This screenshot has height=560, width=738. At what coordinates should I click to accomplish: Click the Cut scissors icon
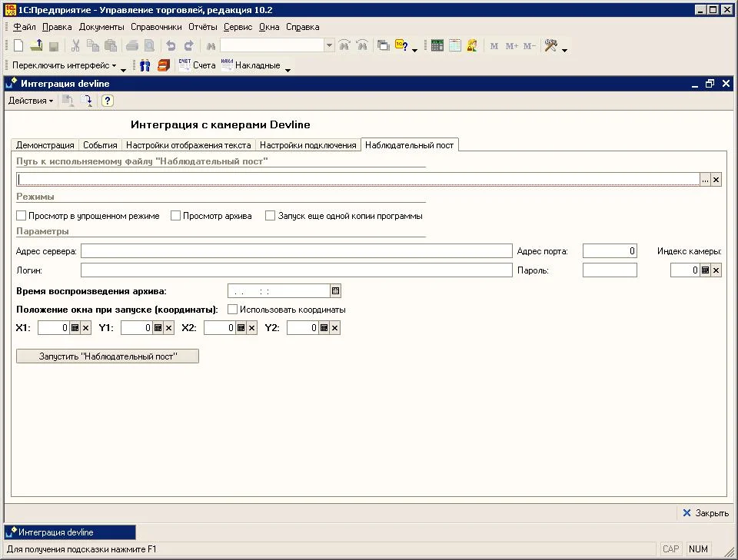pyautogui.click(x=75, y=45)
